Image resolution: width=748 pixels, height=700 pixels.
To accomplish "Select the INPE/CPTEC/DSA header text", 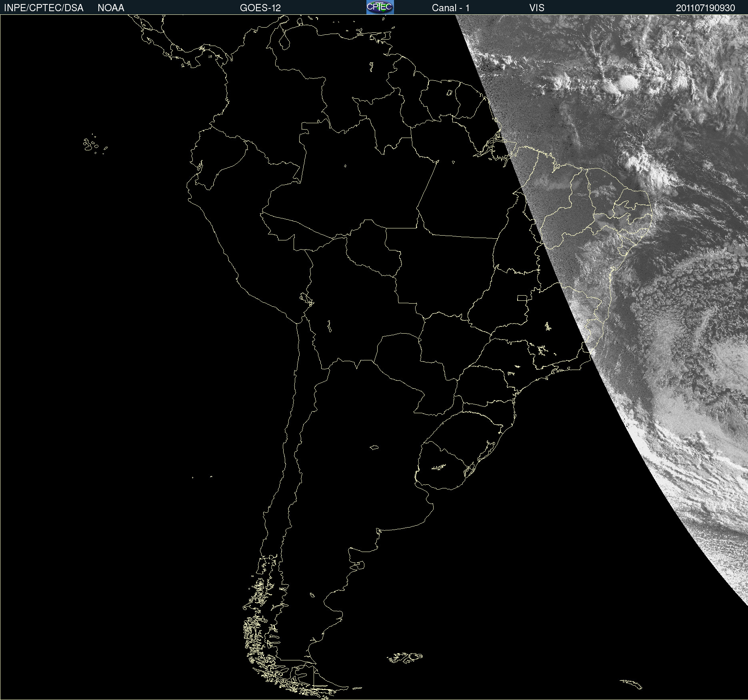I will 44,8.
